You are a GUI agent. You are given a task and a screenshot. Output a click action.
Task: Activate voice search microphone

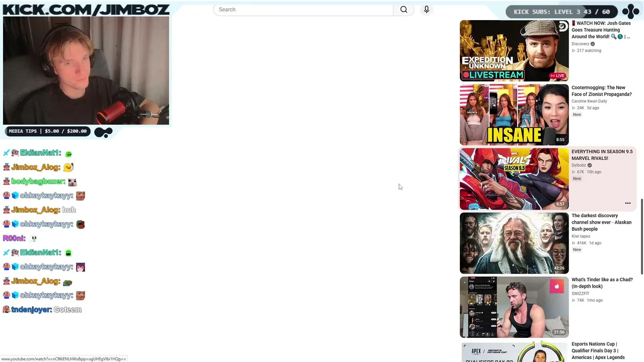[x=427, y=10]
